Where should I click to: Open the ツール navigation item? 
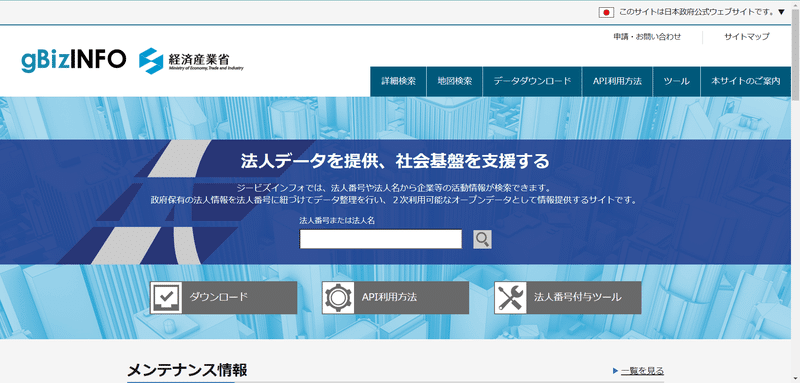[677, 81]
